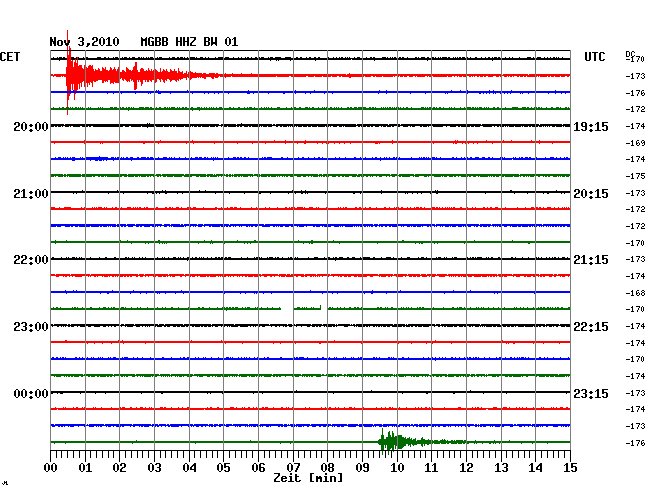Click minute '15' on the time axis
The image size is (650, 494).
[x=570, y=467]
